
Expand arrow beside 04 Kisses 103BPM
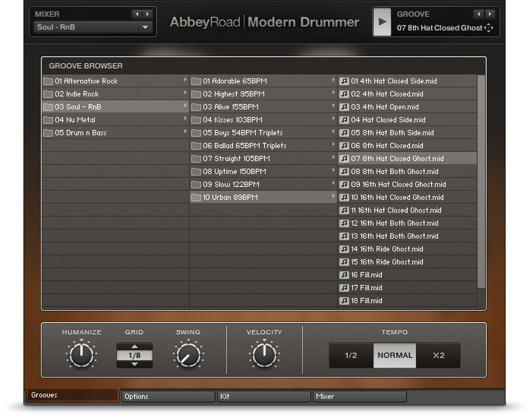(x=333, y=118)
